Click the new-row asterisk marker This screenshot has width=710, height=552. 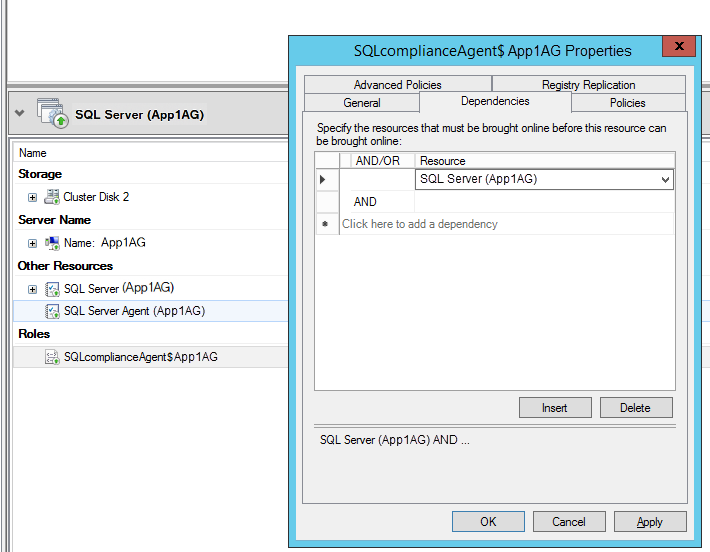click(x=327, y=224)
